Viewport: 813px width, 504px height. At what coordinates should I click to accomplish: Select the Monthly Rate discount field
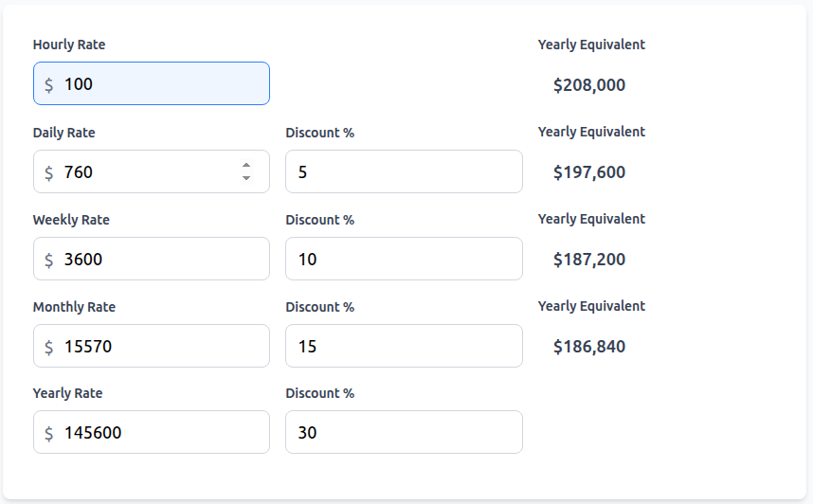click(x=404, y=347)
